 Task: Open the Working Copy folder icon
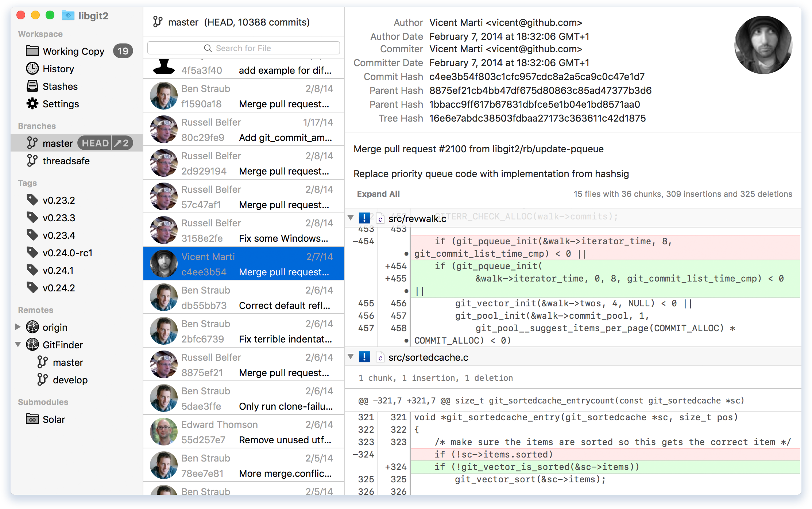click(32, 51)
